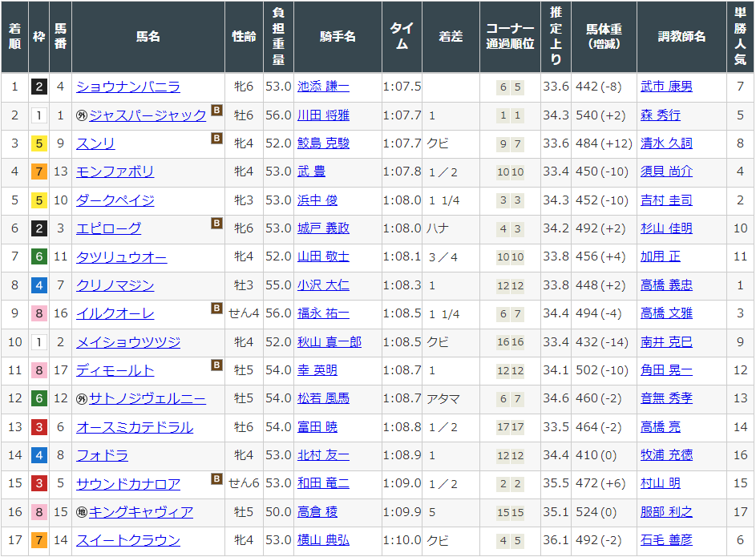Open trainer link 杉山 佳明
The image size is (756, 557).
666,228
